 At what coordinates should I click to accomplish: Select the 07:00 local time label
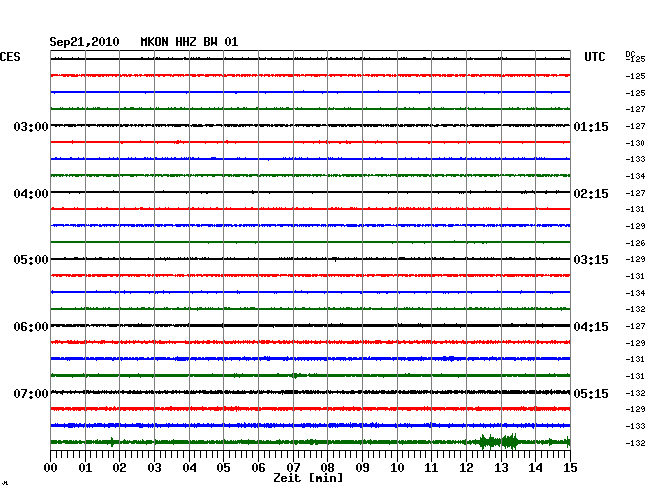click(31, 393)
